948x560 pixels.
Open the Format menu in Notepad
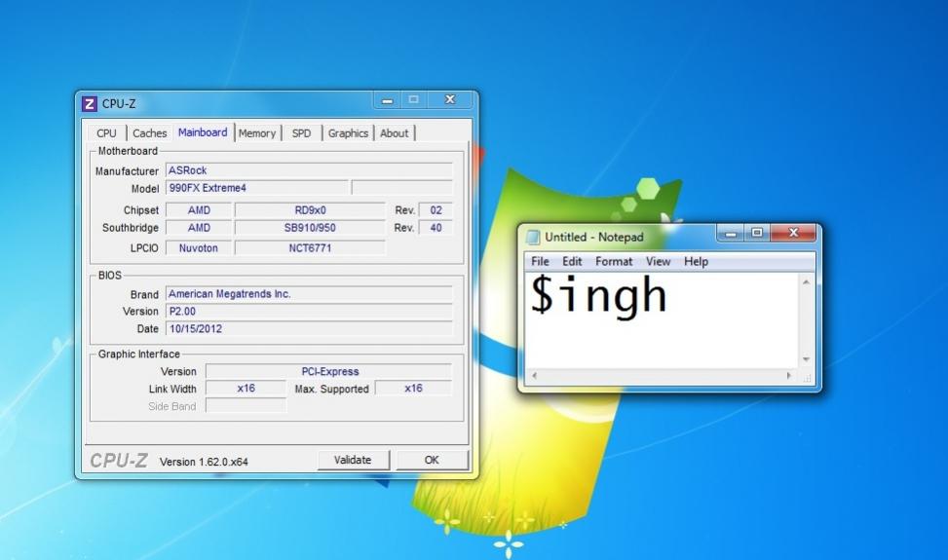click(614, 262)
